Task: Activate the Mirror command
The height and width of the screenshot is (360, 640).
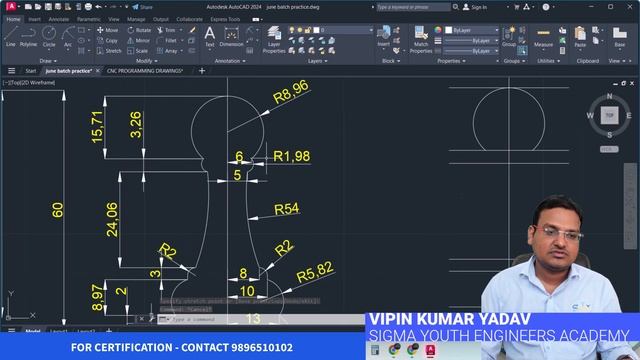Action: pyautogui.click(x=139, y=40)
